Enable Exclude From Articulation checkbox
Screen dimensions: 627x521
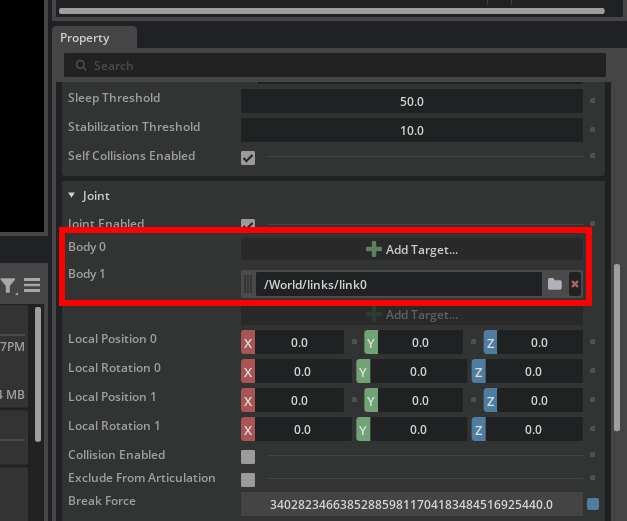[248, 479]
